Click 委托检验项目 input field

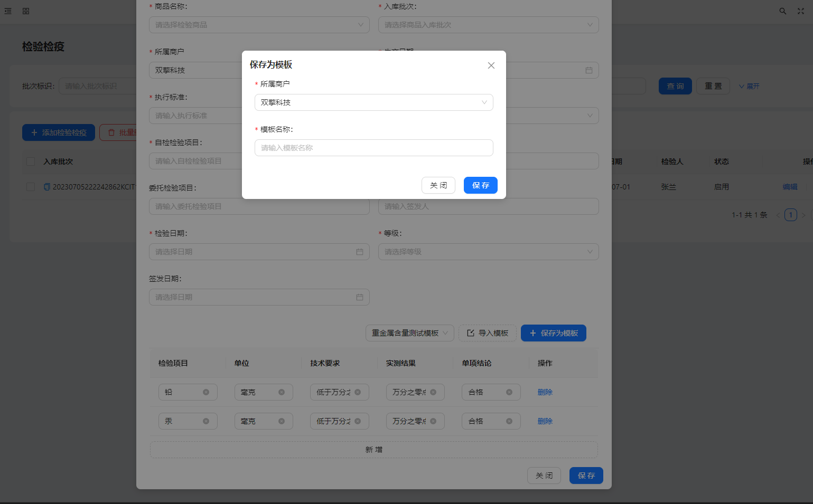(259, 206)
